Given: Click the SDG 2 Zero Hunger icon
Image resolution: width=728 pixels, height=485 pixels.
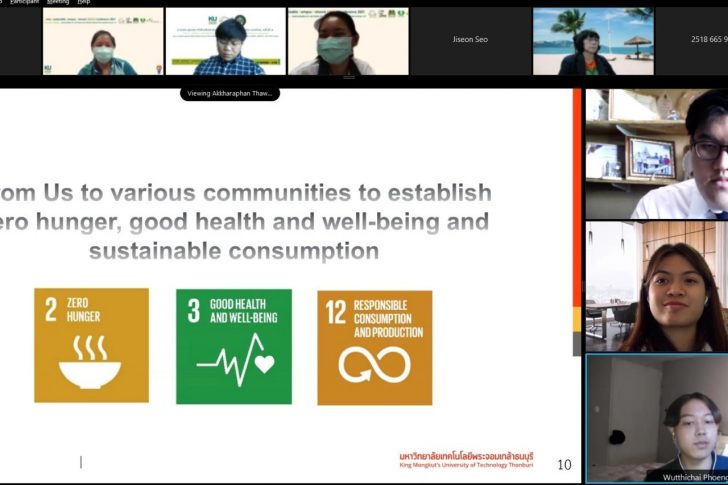Looking at the screenshot, I should pos(91,346).
